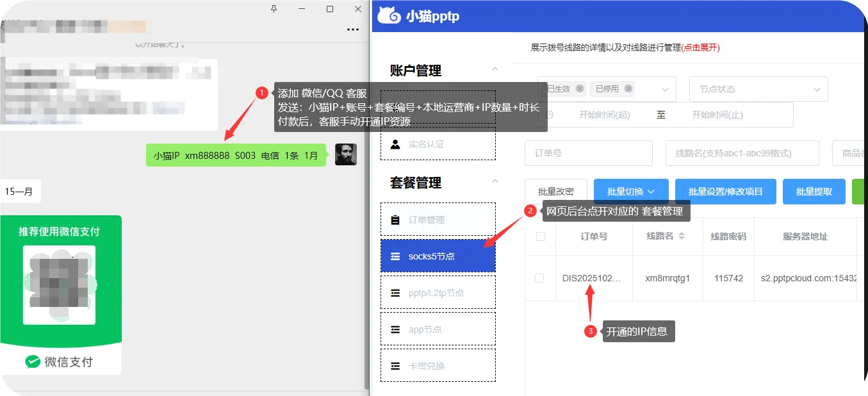Collapse the 套餐管理 section

tap(495, 181)
